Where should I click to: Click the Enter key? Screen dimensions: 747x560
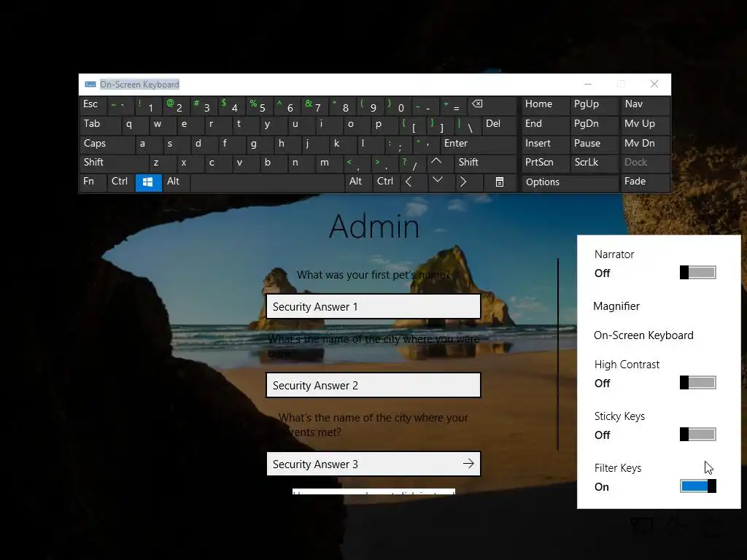(x=479, y=144)
